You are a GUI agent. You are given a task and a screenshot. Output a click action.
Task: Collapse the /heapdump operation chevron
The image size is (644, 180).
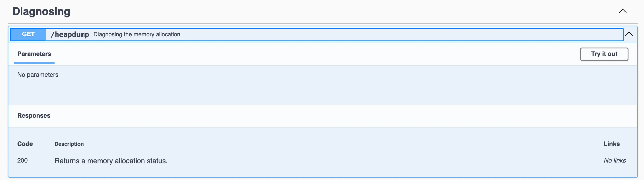pyautogui.click(x=629, y=34)
